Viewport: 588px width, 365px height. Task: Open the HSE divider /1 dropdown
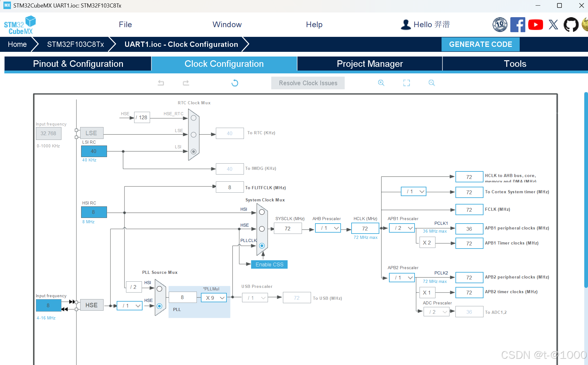tap(129, 306)
